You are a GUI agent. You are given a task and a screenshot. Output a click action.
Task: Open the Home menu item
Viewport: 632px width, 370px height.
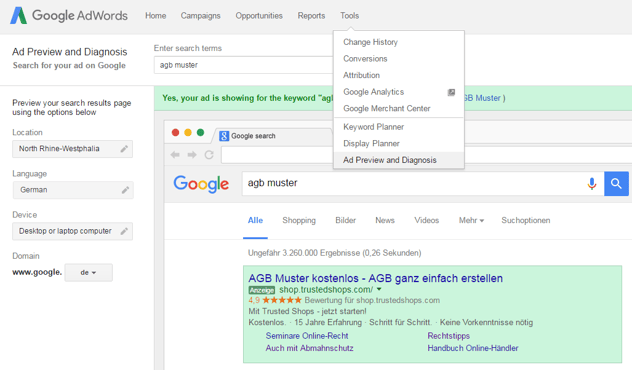point(156,16)
